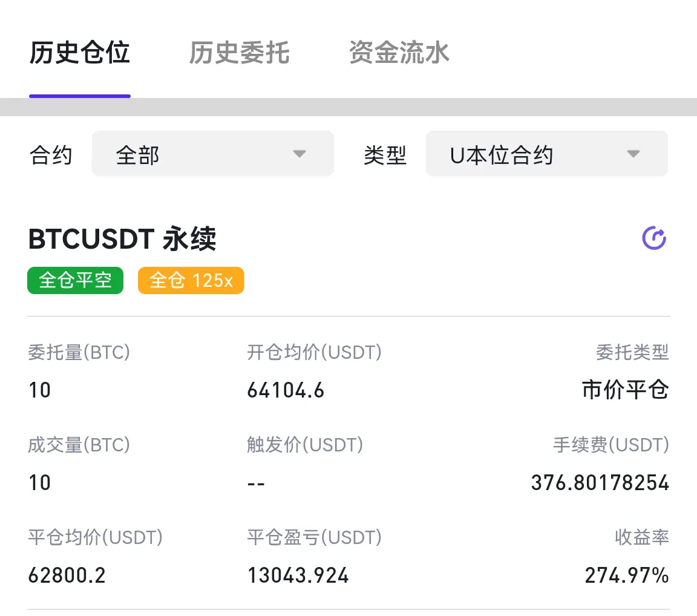Click the 平仓均价 value 62800.2
The width and height of the screenshot is (697, 616).
click(67, 575)
